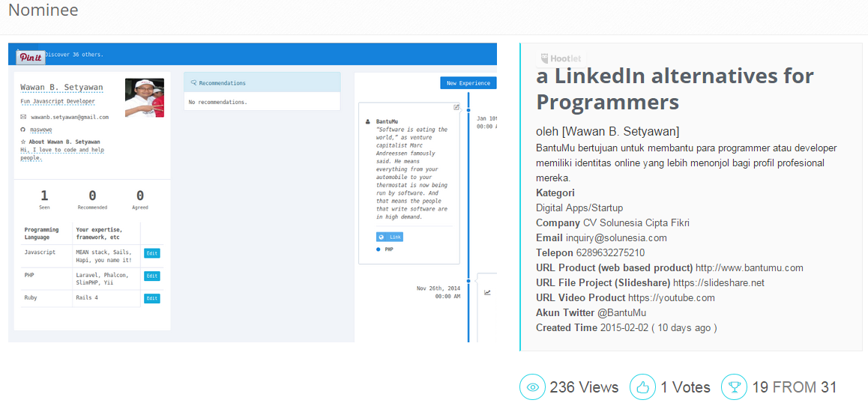The image size is (868, 406).
Task: Click the trophy rank icon
Action: (734, 387)
